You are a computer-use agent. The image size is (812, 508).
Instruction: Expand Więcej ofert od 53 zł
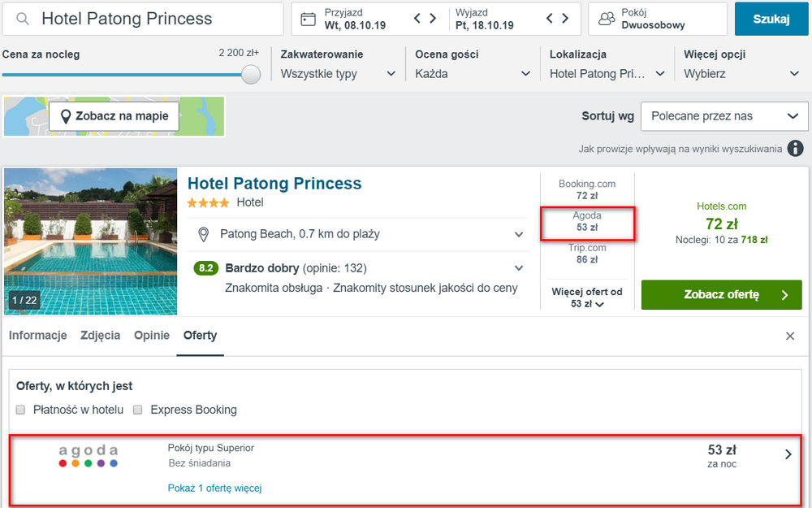(587, 297)
